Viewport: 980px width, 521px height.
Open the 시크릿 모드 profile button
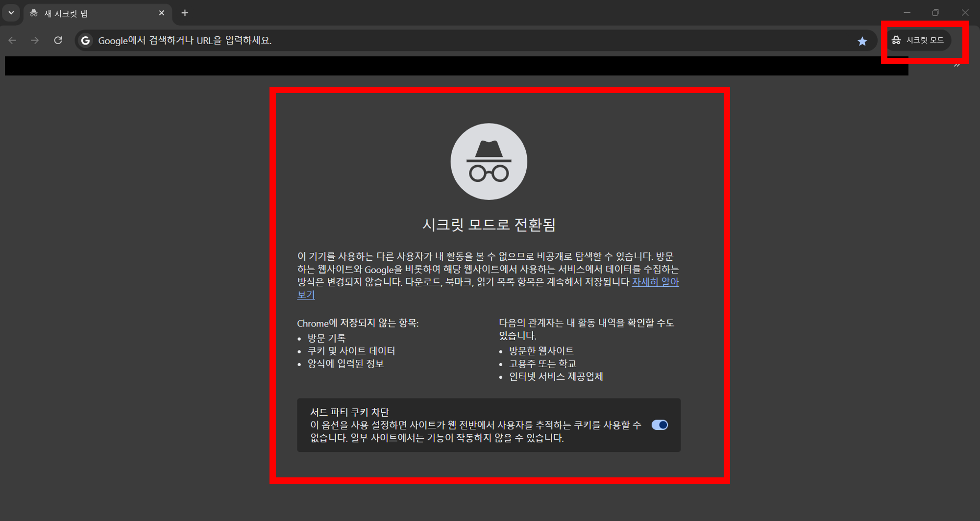click(x=918, y=40)
